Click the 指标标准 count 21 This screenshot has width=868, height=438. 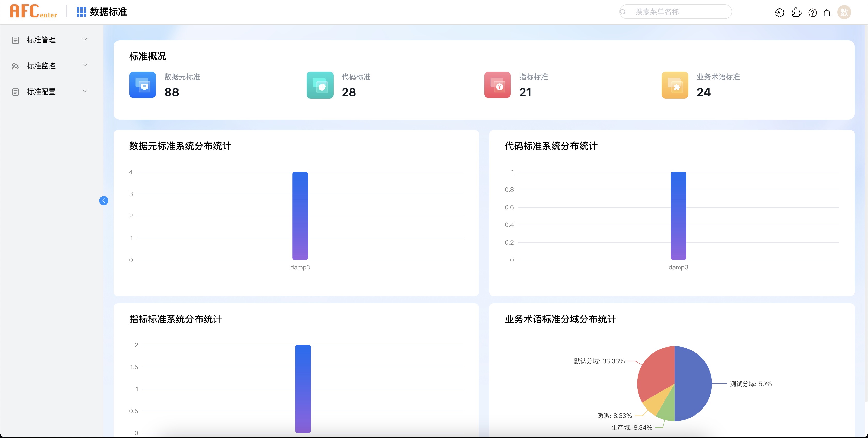(525, 92)
